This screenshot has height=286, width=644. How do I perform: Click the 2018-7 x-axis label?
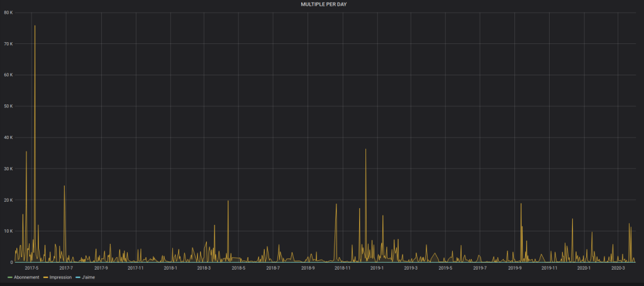pos(273,268)
